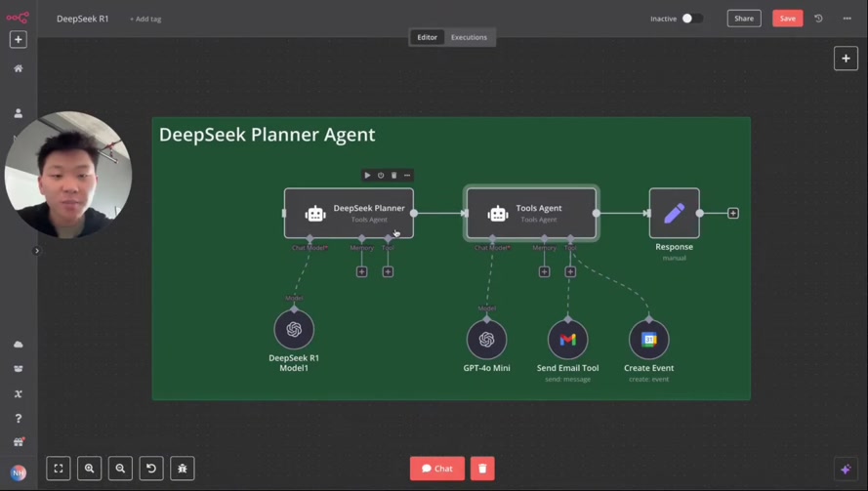Open the add node panel plus button

[846, 59]
